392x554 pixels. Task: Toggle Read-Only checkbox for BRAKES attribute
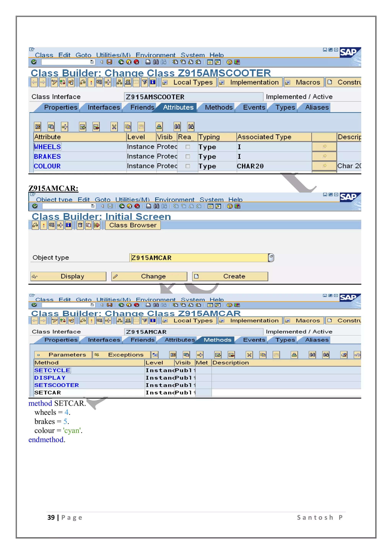click(188, 156)
